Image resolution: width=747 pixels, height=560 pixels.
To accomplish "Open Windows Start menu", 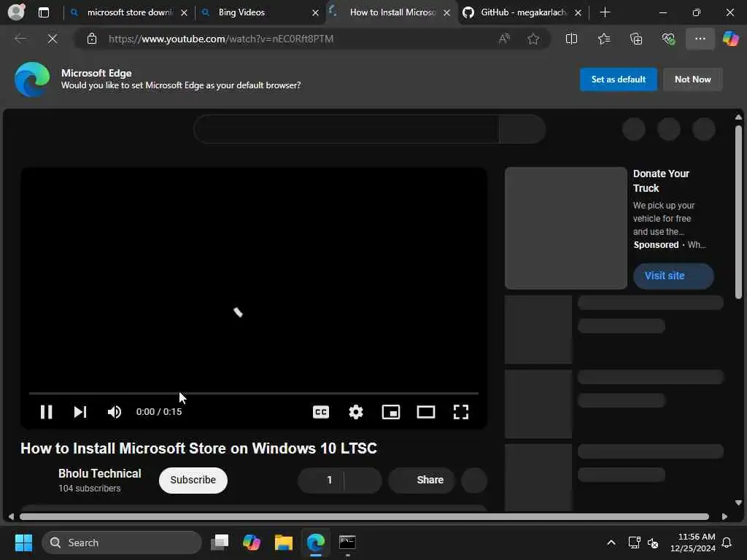I will click(x=23, y=542).
